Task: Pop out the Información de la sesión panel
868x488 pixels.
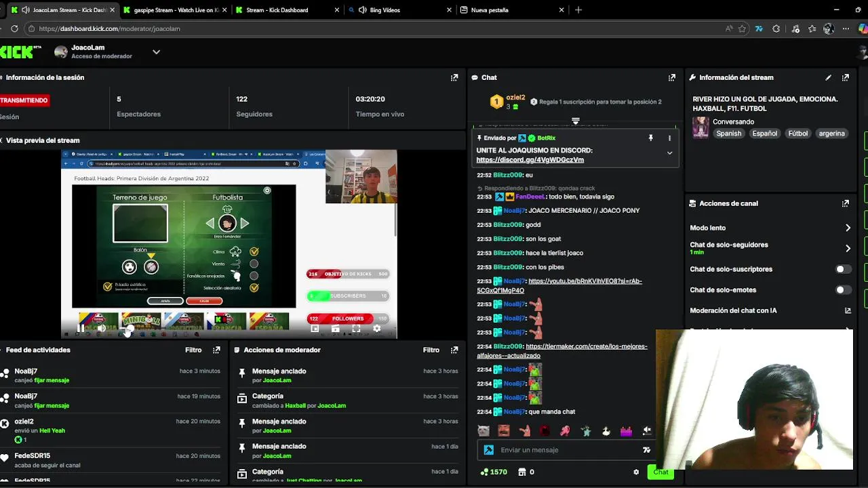Action: click(x=454, y=77)
